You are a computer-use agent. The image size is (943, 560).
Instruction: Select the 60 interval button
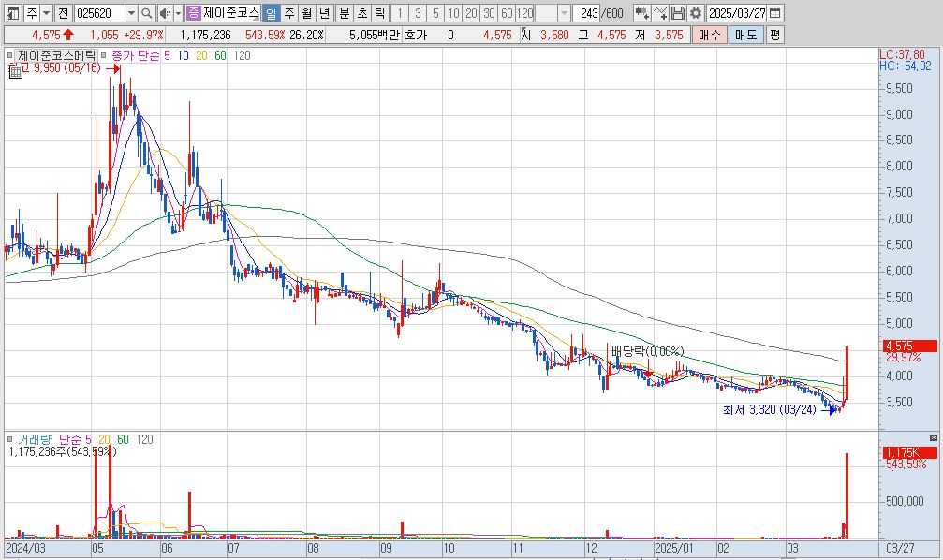507,12
